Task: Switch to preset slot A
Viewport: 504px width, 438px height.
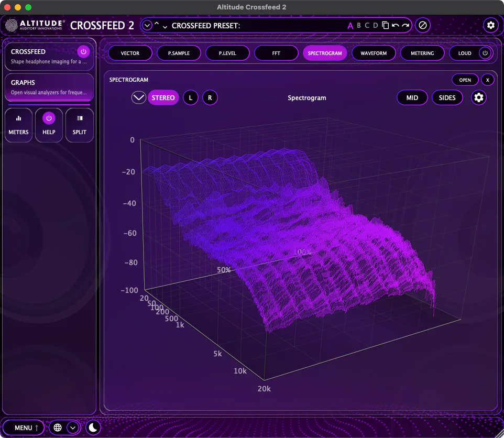Action: [x=350, y=26]
